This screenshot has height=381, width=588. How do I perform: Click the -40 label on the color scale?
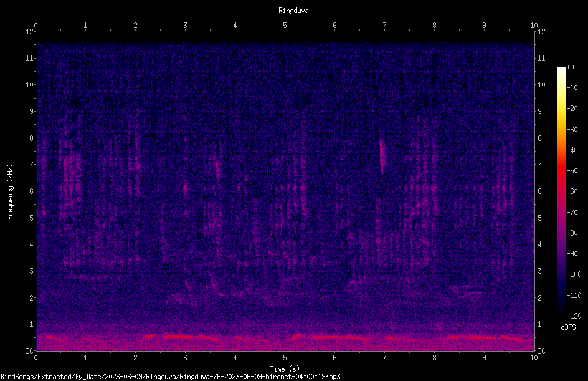(x=572, y=150)
